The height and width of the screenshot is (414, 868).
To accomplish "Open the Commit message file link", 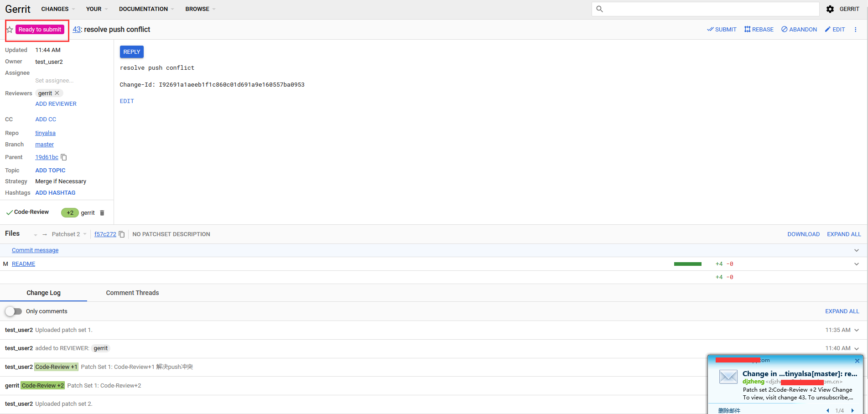I will pyautogui.click(x=35, y=250).
